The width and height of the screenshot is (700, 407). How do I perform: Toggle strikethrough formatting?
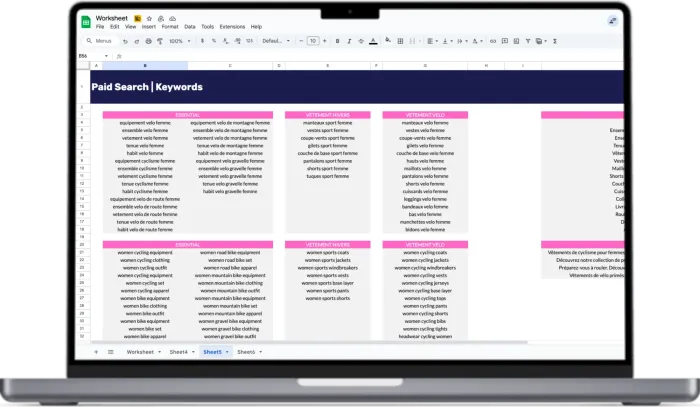pos(361,41)
